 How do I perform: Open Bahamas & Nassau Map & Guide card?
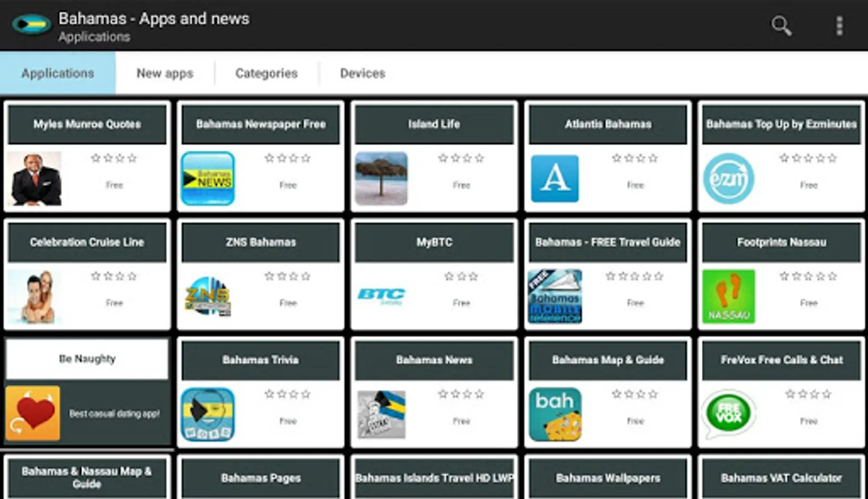point(87,477)
